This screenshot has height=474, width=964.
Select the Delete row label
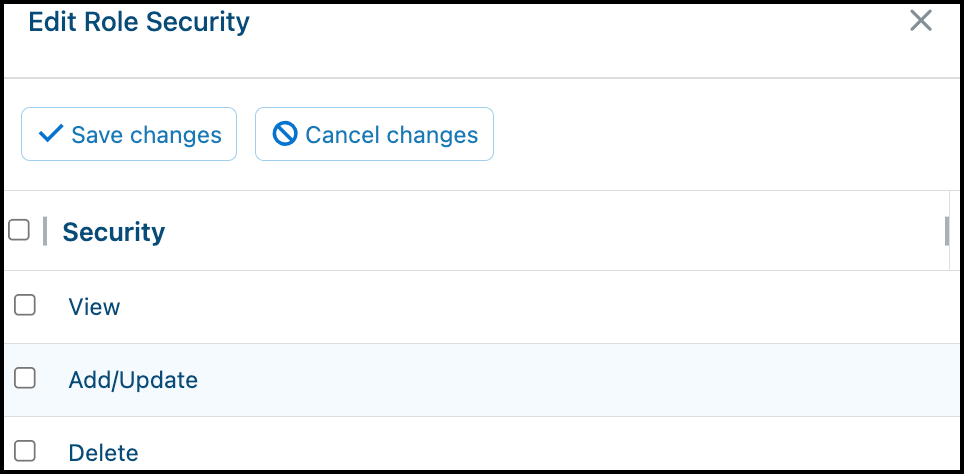[x=103, y=453]
